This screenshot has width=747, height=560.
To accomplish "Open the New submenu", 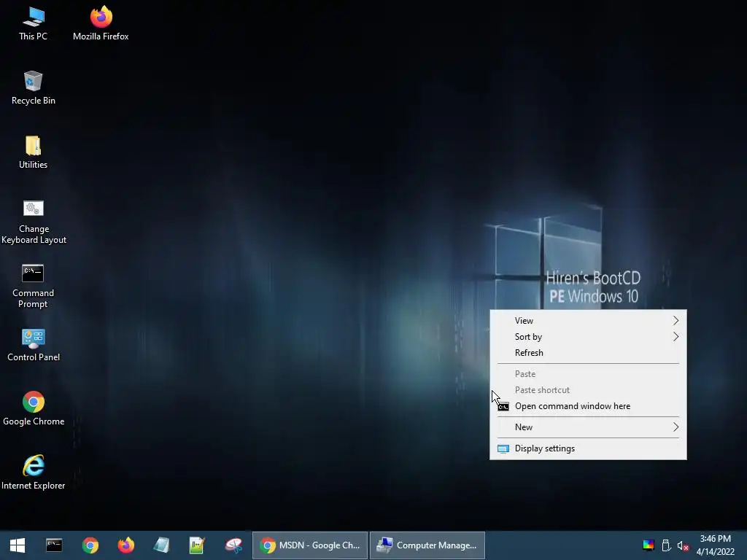I will (x=588, y=427).
